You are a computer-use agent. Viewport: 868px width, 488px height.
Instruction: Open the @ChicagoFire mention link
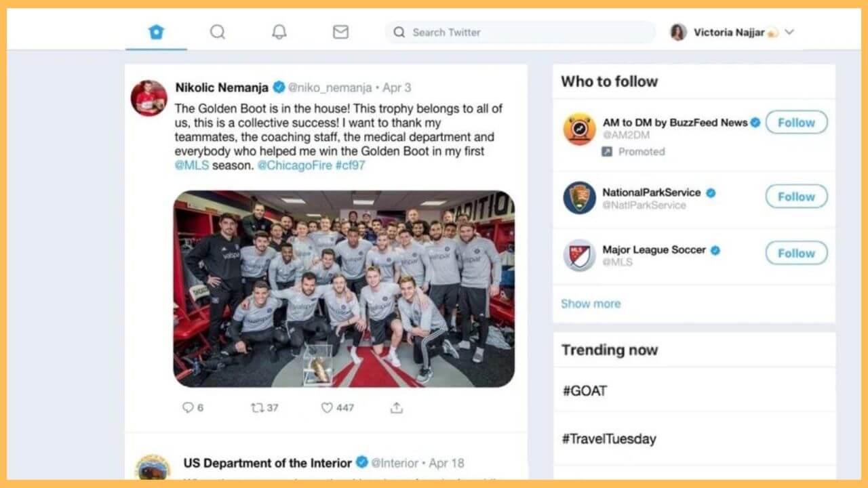pyautogui.click(x=294, y=165)
